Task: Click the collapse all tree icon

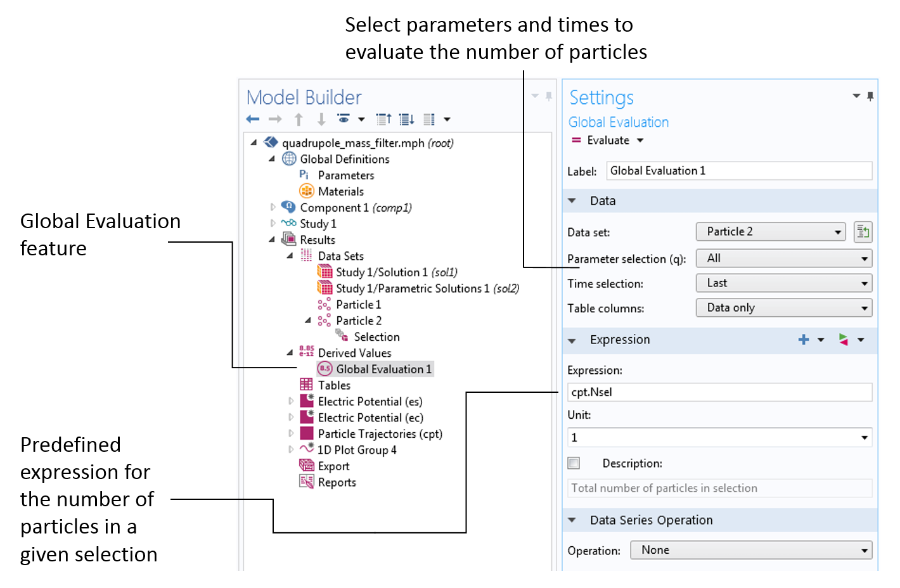Action: (383, 119)
